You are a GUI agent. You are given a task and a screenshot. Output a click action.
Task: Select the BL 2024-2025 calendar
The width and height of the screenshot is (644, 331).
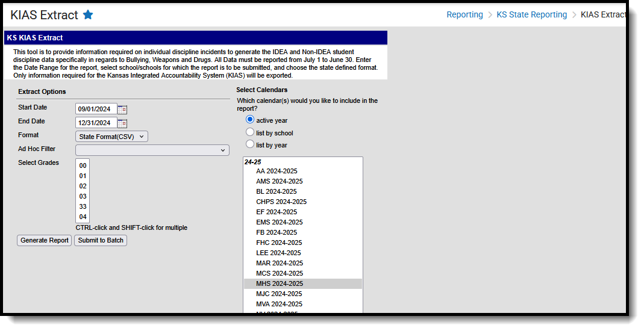[x=302, y=191]
